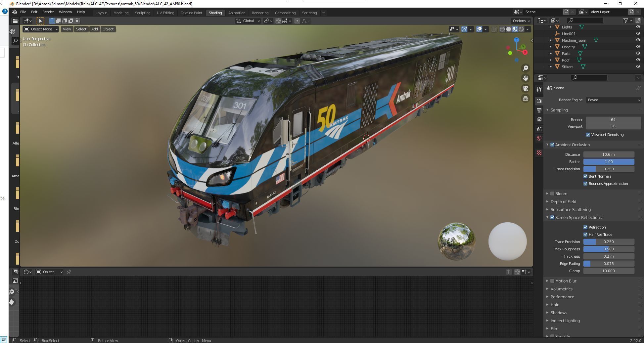This screenshot has width=644, height=343.
Task: Open the Output properties tab (printer icon)
Action: (x=539, y=110)
